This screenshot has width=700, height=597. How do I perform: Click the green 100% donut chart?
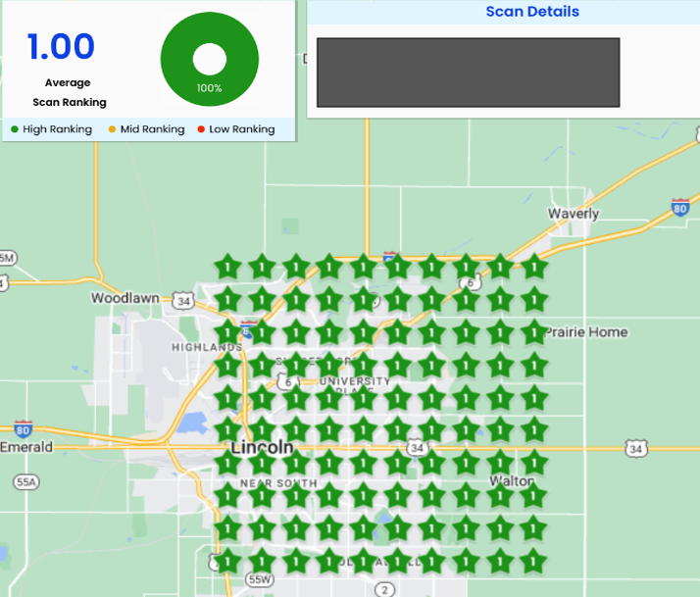[209, 59]
